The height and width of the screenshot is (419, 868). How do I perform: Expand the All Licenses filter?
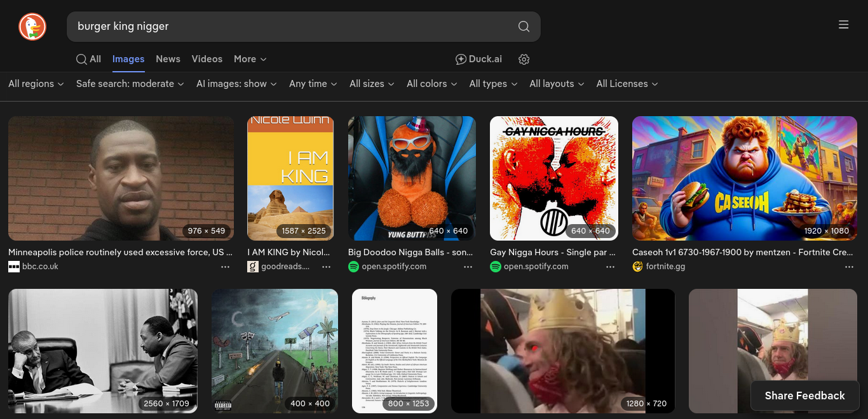pyautogui.click(x=627, y=84)
